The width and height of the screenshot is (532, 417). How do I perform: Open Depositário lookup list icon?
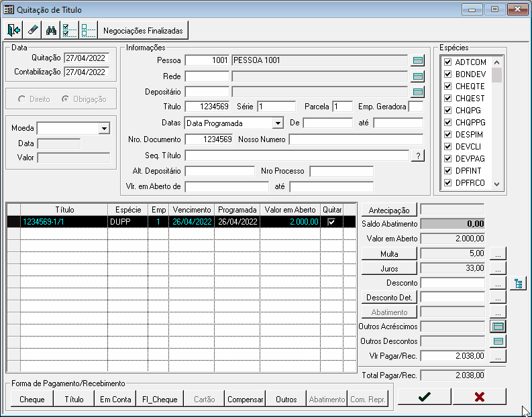tap(418, 92)
